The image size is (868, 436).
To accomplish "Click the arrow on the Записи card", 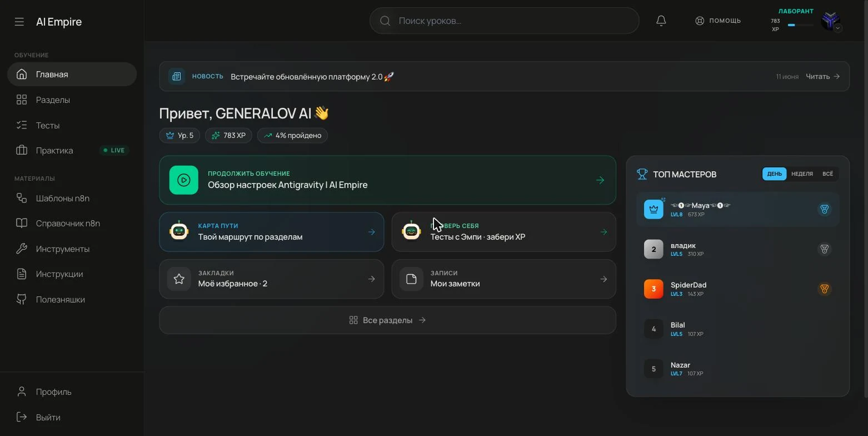I will click(603, 279).
